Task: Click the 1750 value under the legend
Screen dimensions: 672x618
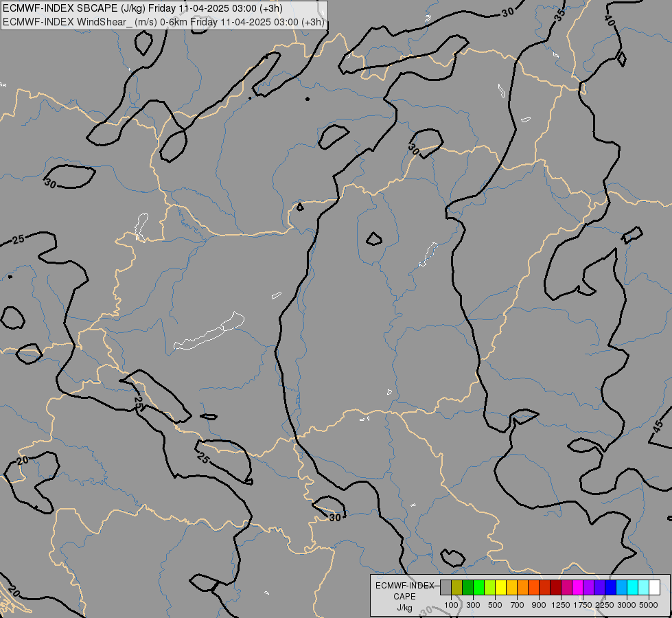Action: pyautogui.click(x=583, y=605)
